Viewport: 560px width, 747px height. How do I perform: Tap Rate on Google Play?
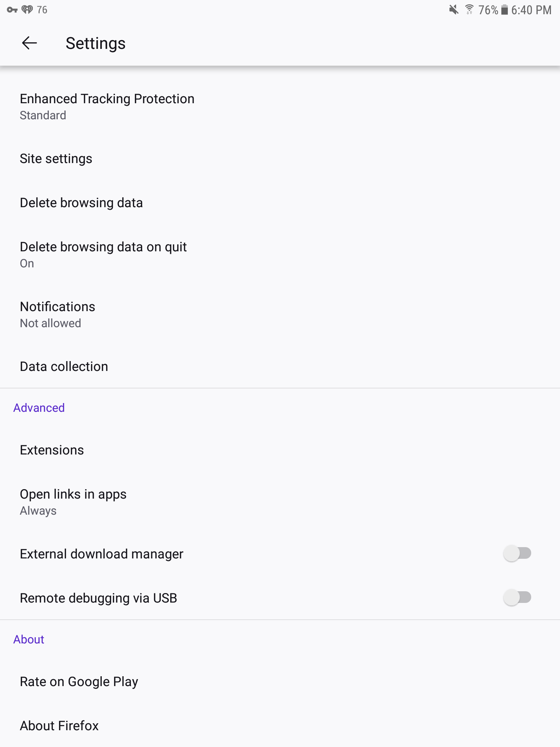point(79,682)
